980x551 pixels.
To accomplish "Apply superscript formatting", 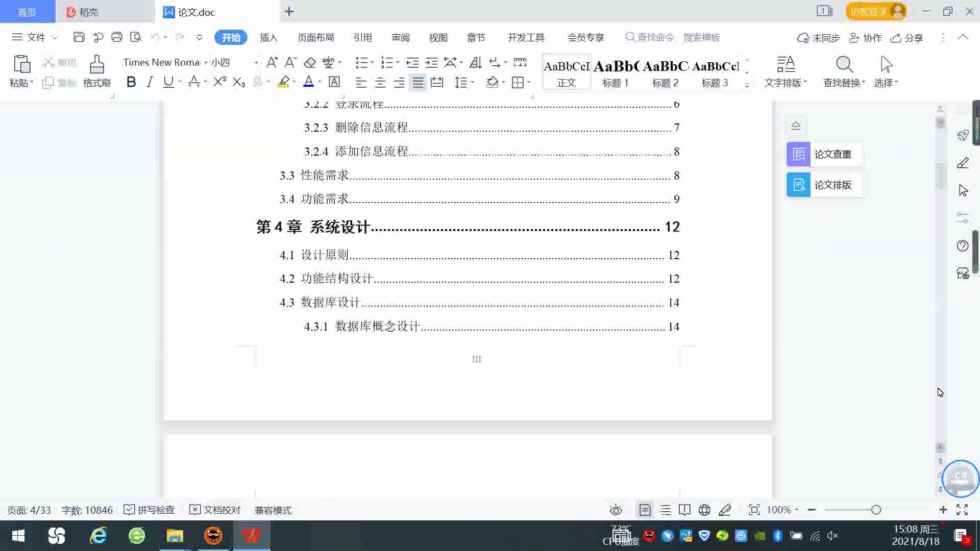I will pyautogui.click(x=219, y=82).
